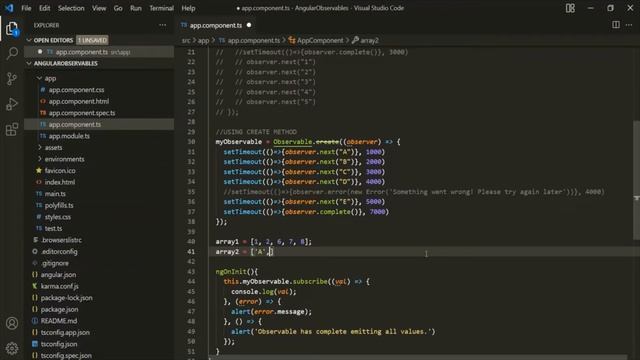Open the Edit menu
This screenshot has height=360, width=640.
pyautogui.click(x=44, y=8)
